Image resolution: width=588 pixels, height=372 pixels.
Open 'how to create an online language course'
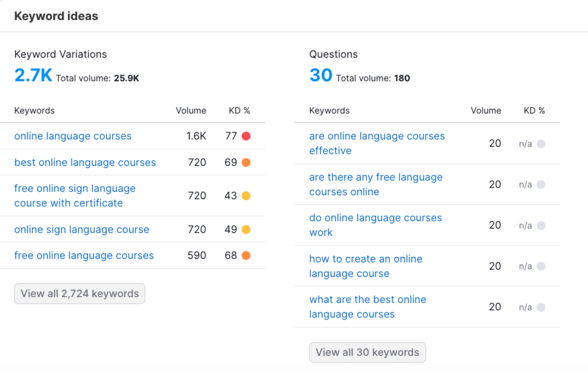[x=366, y=266]
